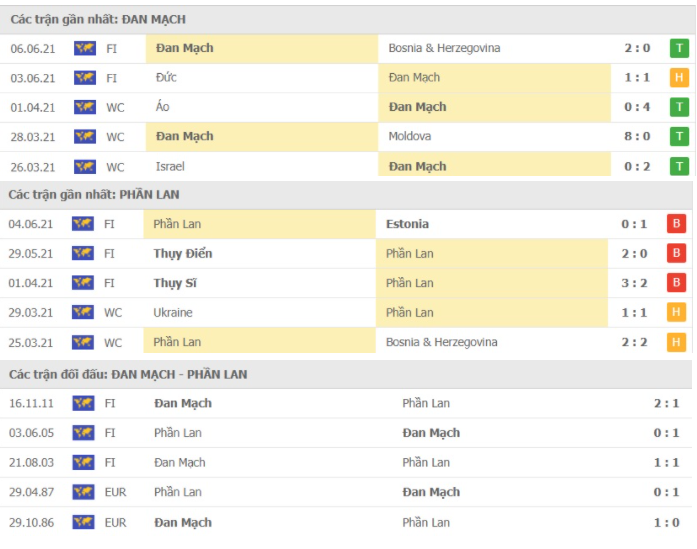The image size is (697, 549).
Task: Click the flag icon on the 29.04.87 EUR row
Action: (83, 492)
